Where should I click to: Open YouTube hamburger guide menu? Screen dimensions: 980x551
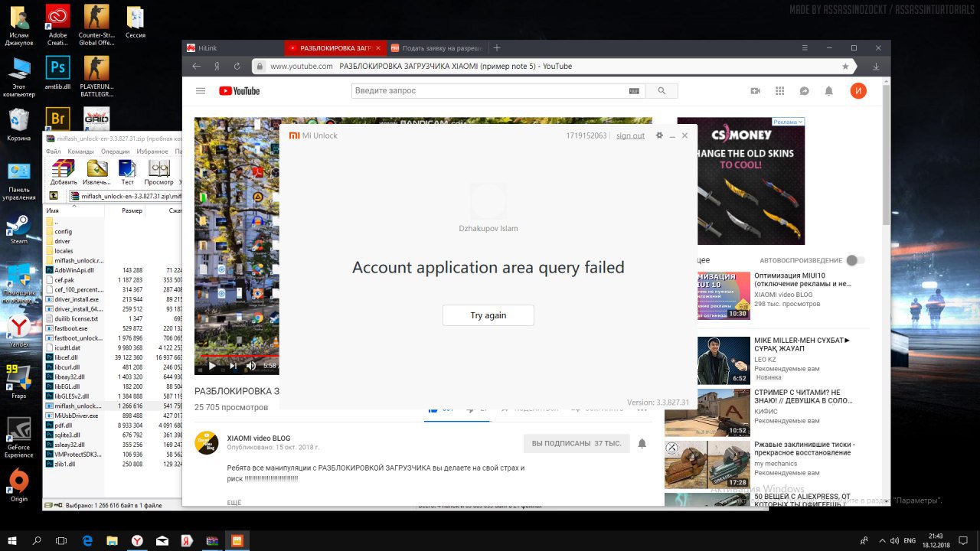click(201, 91)
